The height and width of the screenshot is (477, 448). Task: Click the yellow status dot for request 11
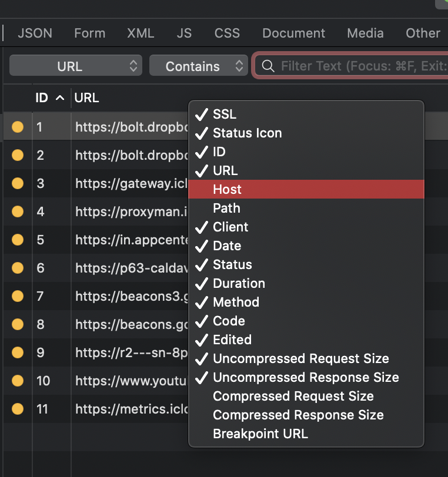pos(18,409)
